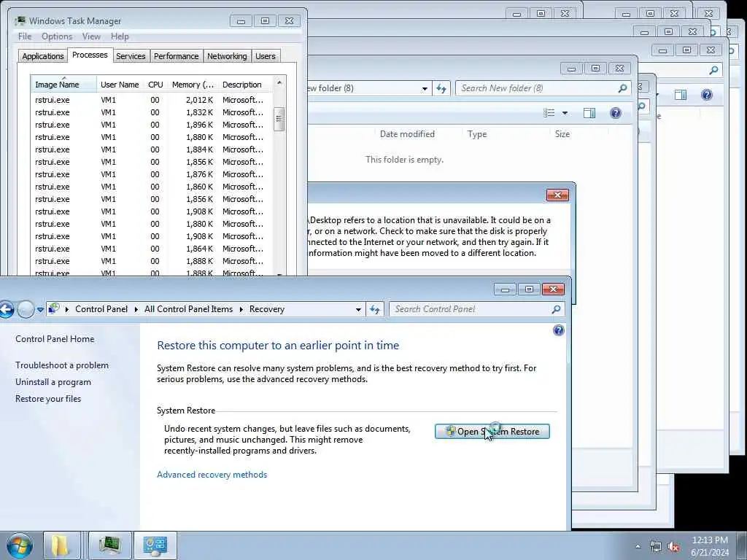Click the change view icon in New folder (8)
This screenshot has width=747, height=560.
549,113
